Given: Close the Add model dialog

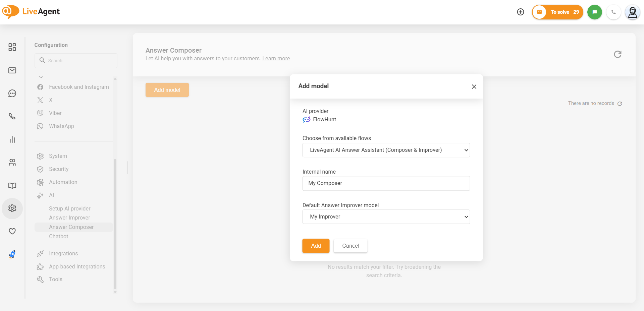Looking at the screenshot, I should coord(474,87).
